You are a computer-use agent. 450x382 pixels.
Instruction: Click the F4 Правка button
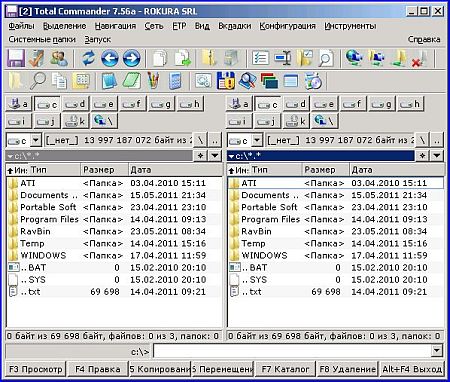98,369
